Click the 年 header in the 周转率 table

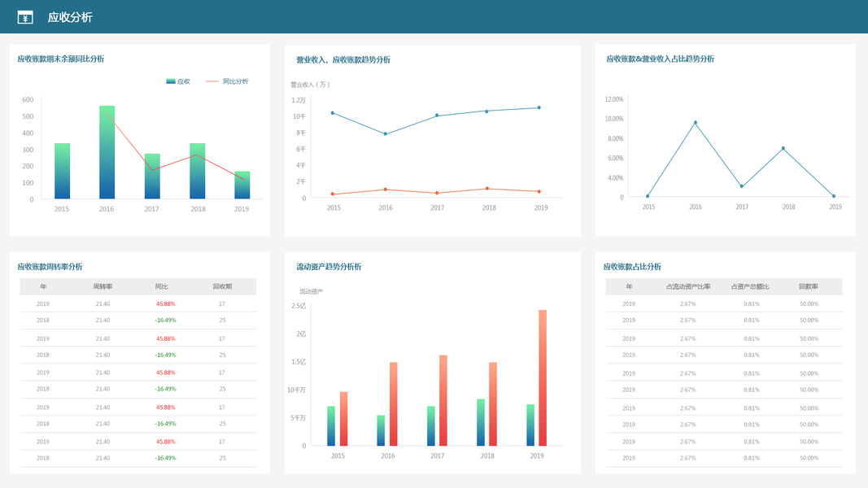click(x=43, y=286)
